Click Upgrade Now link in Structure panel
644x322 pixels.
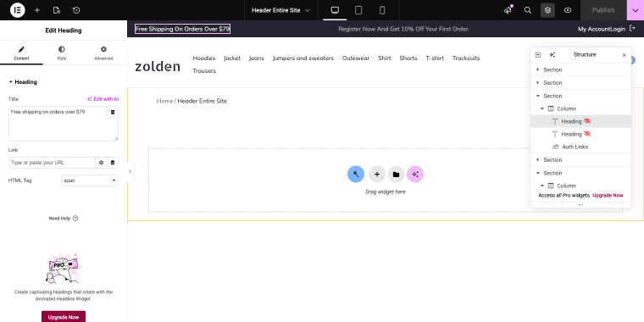(x=608, y=196)
